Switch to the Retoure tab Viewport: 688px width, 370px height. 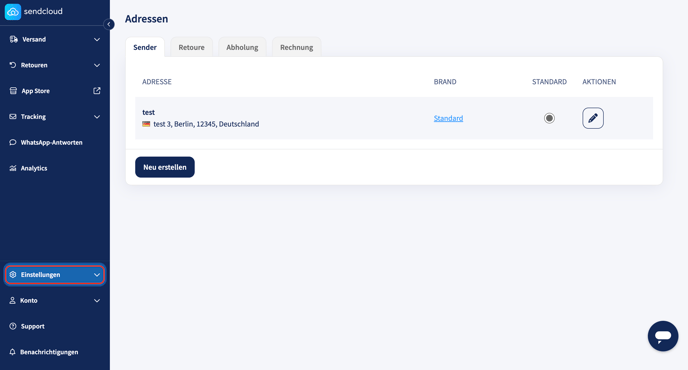click(x=191, y=47)
